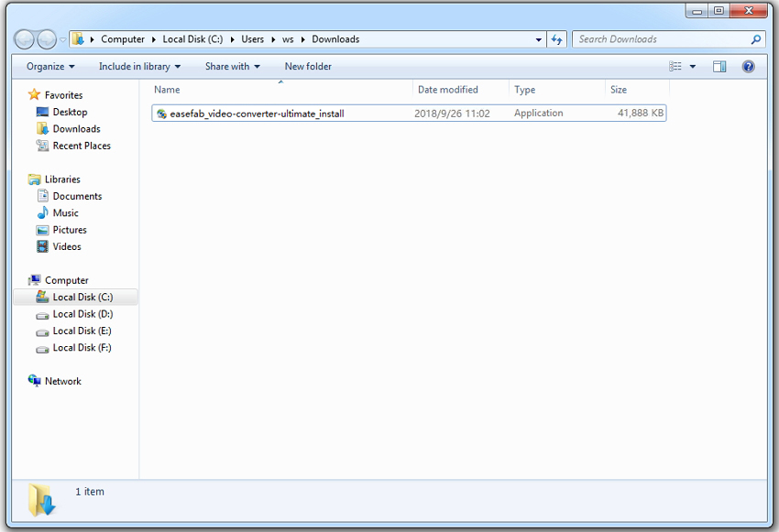Open the More view options dropdown arrow

pos(693,67)
